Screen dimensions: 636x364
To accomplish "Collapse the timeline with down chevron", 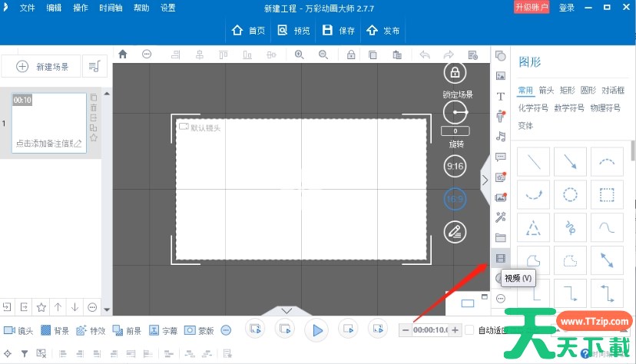I will [x=287, y=310].
